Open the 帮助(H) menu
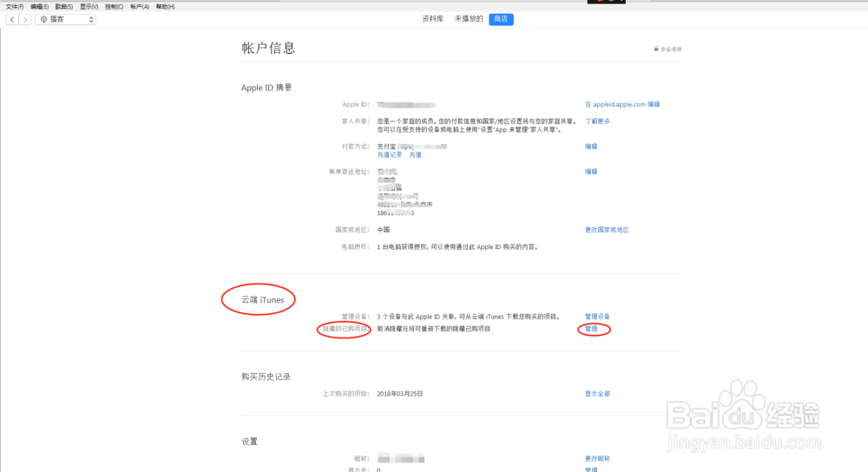This screenshot has width=868, height=472. pos(165,7)
